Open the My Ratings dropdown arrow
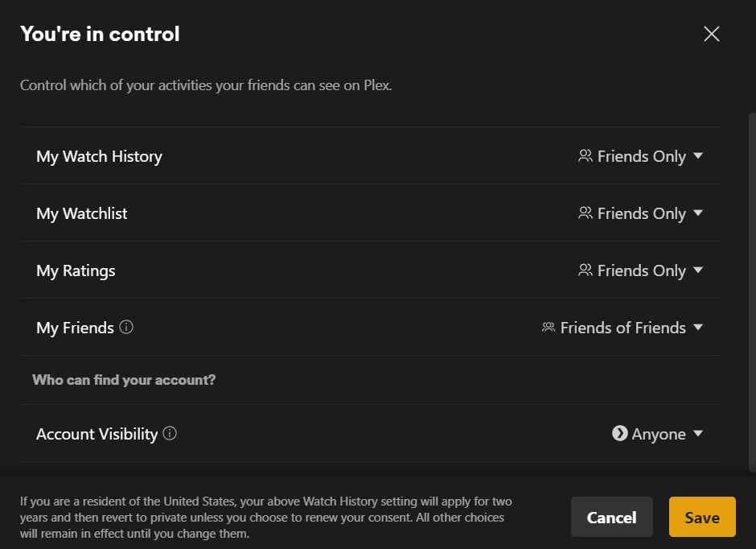Viewport: 756px width, 549px height. tap(698, 270)
